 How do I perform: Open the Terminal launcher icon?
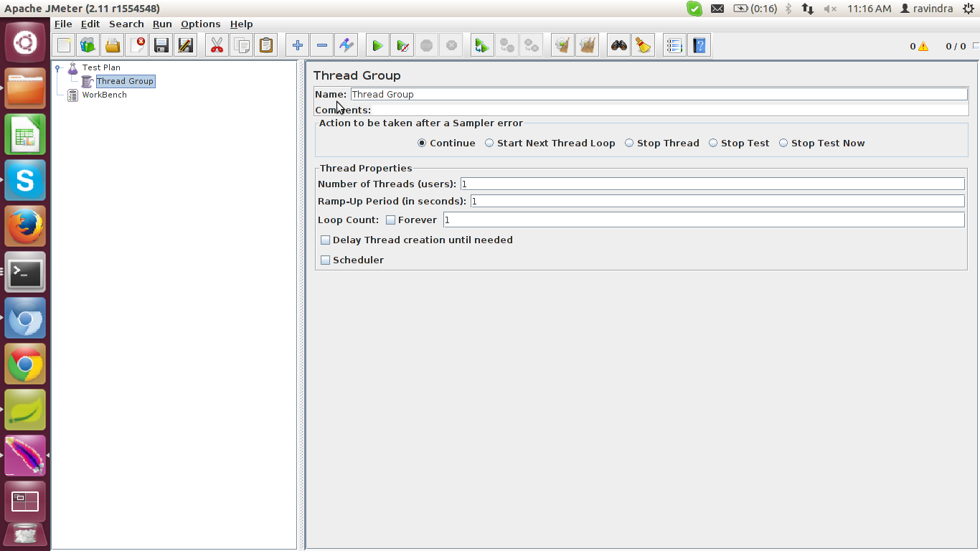coord(25,273)
